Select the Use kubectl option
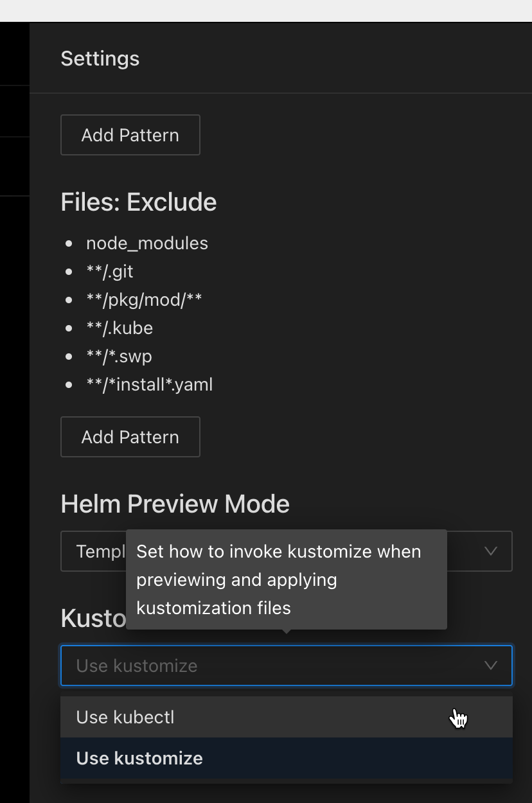The width and height of the screenshot is (532, 803). (x=287, y=717)
